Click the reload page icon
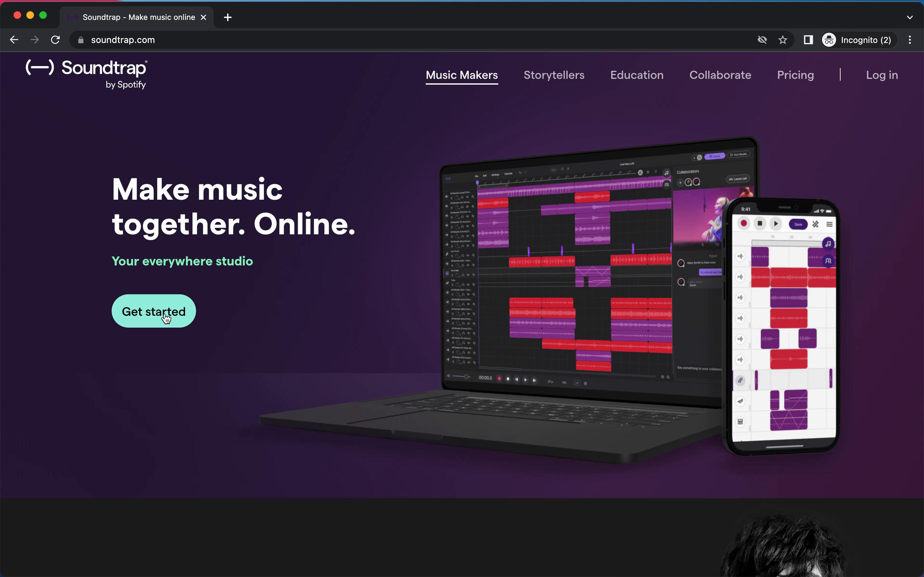This screenshot has height=577, width=924. (55, 40)
